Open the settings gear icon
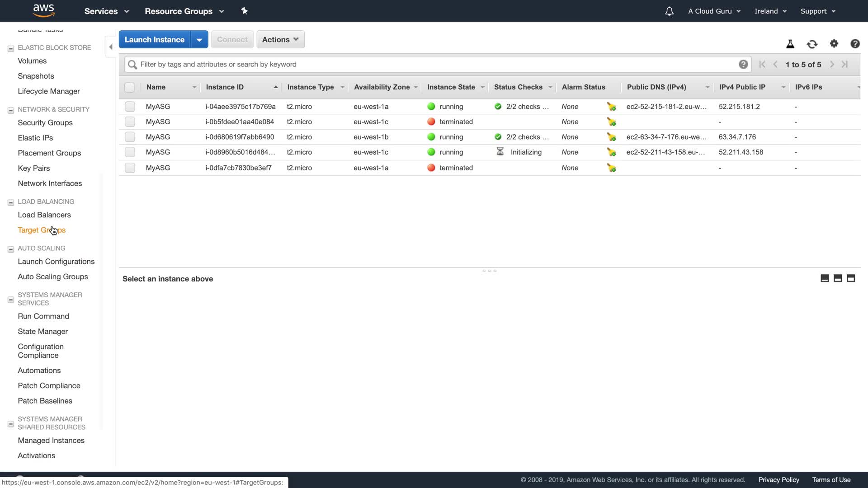 tap(834, 43)
